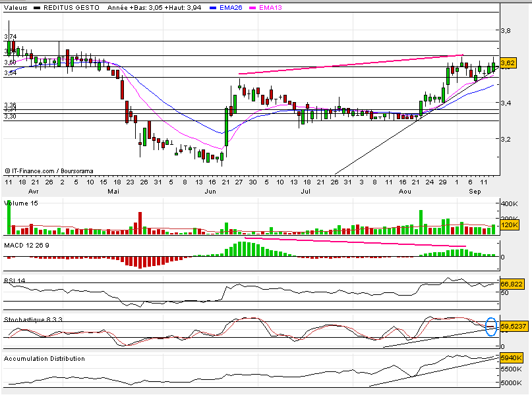Click the current price tag 3,62
Screen dimensions: 532x399
pos(508,63)
